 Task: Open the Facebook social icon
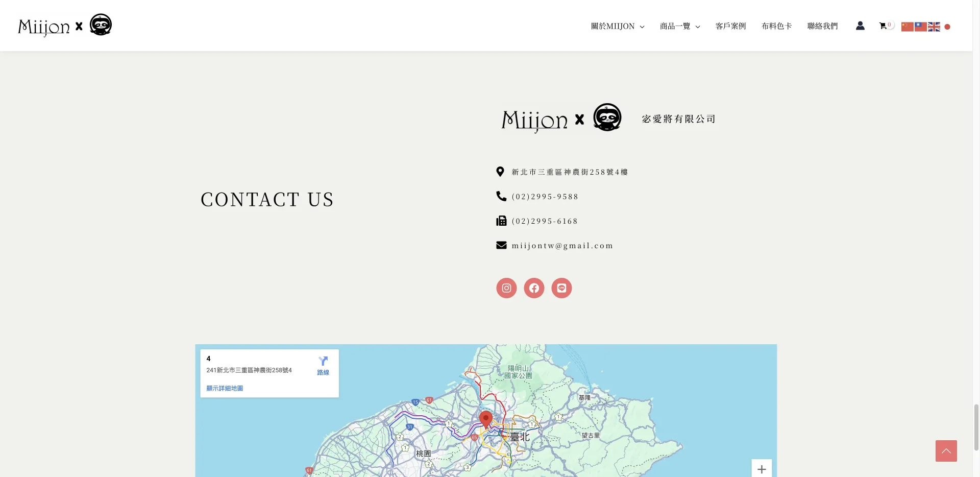534,288
